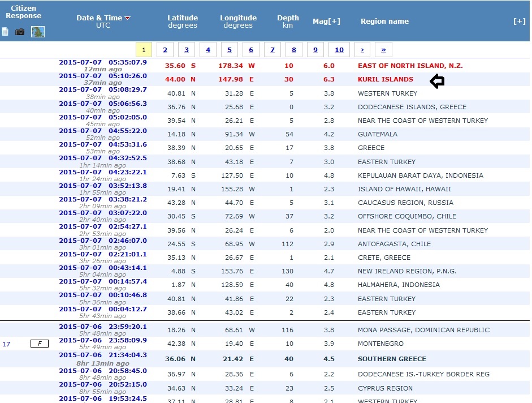
Task: Click KURIL ISLANDS region name
Action: click(386, 79)
